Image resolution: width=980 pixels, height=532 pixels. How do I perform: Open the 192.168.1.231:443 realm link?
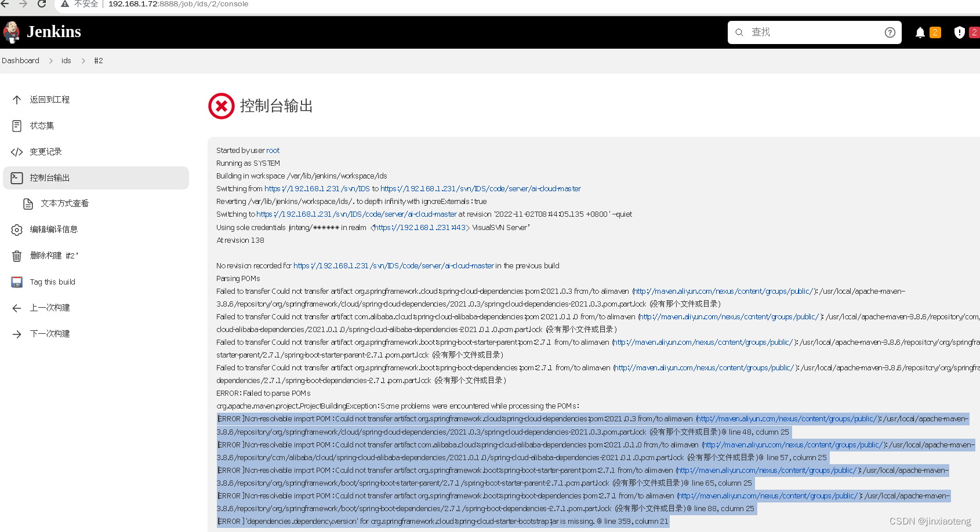tap(420, 228)
